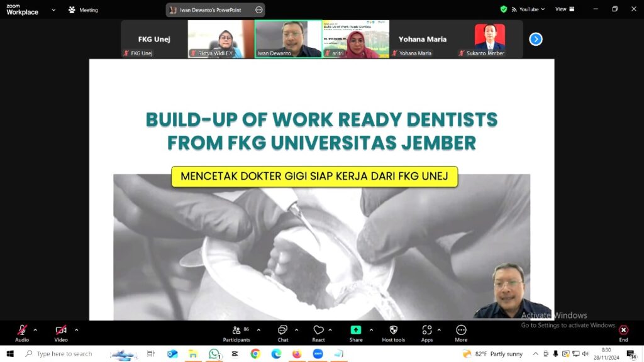Open the Chat panel
The width and height of the screenshot is (644, 362).
click(282, 333)
